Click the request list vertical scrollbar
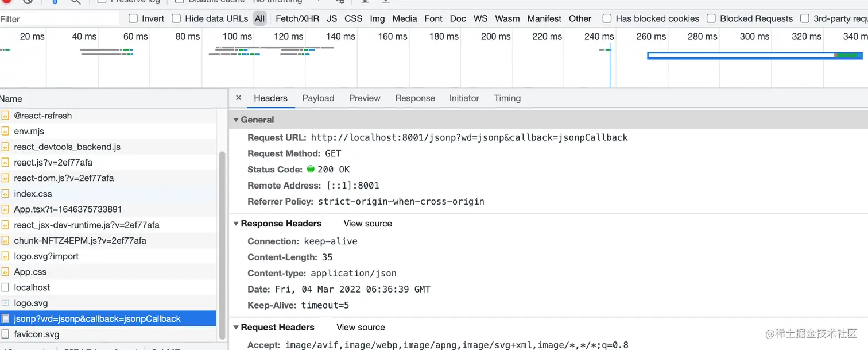This screenshot has height=350, width=868. [x=223, y=245]
